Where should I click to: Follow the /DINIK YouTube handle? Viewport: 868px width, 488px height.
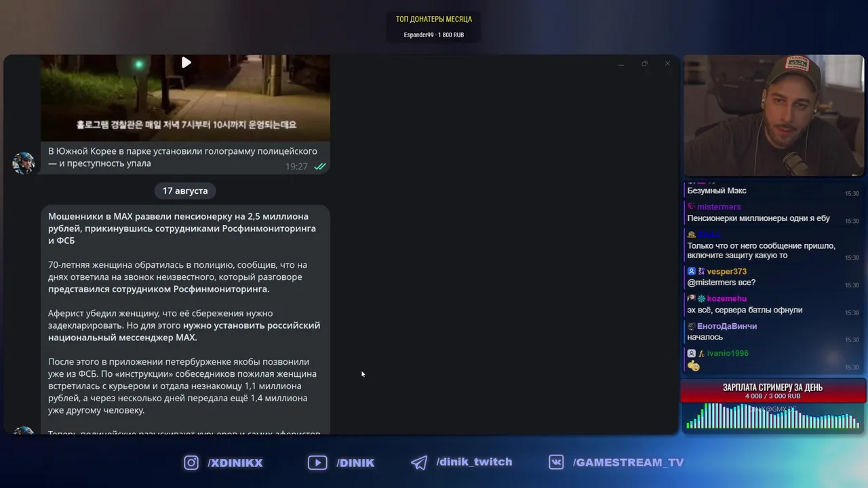pyautogui.click(x=355, y=463)
